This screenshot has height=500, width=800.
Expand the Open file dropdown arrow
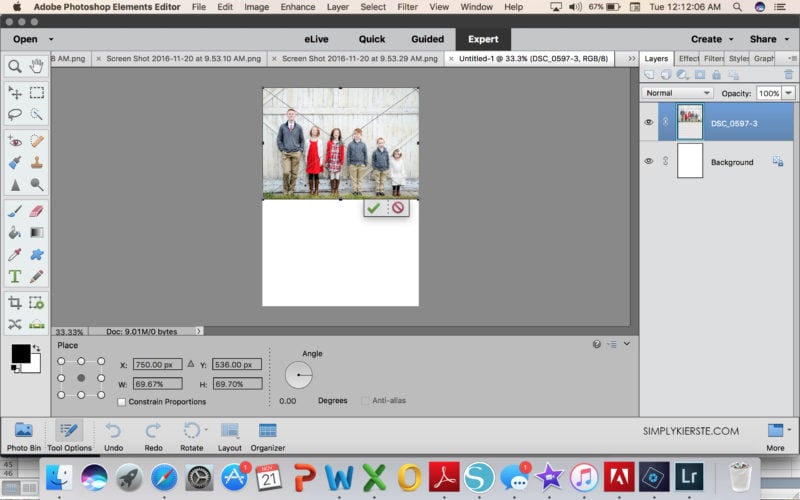[50, 40]
